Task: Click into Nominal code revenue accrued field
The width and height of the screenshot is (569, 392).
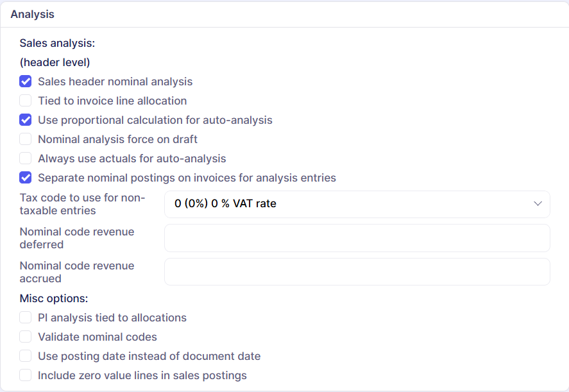Action: (x=357, y=271)
